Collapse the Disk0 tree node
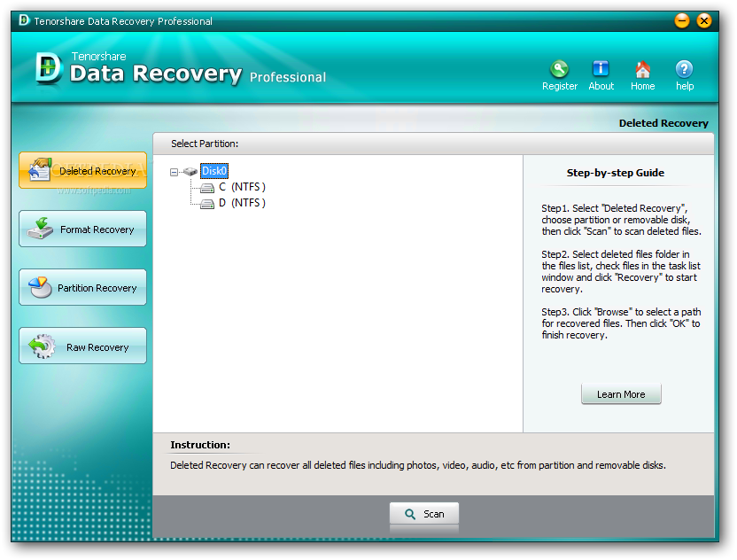 tap(174, 172)
